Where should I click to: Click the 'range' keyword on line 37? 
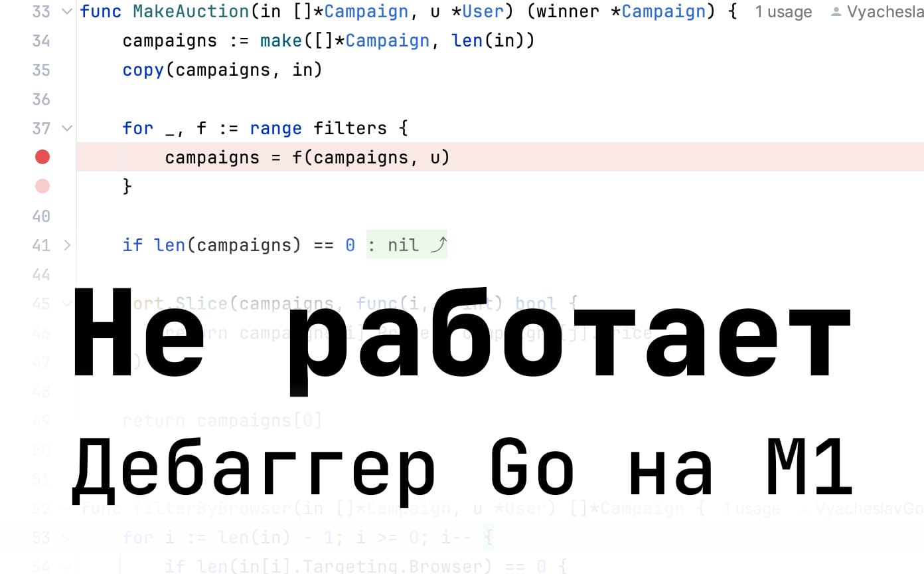click(x=276, y=128)
